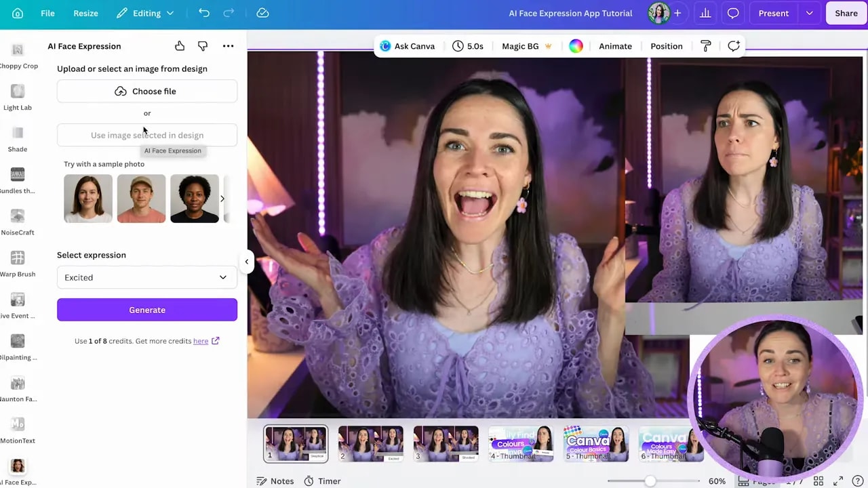Add collaborator with the plus icon

coord(677,13)
